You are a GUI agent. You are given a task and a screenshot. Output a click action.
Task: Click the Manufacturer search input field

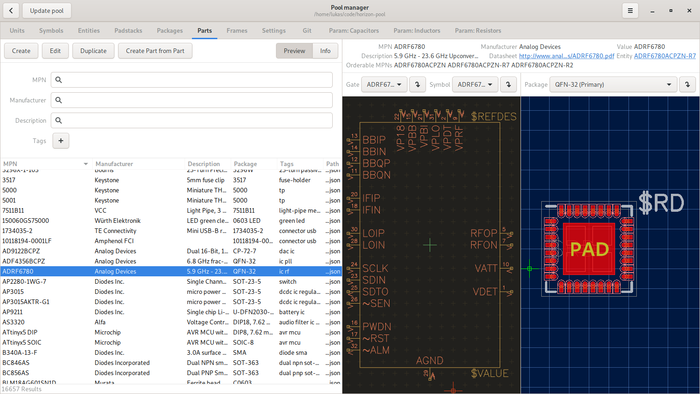(192, 100)
